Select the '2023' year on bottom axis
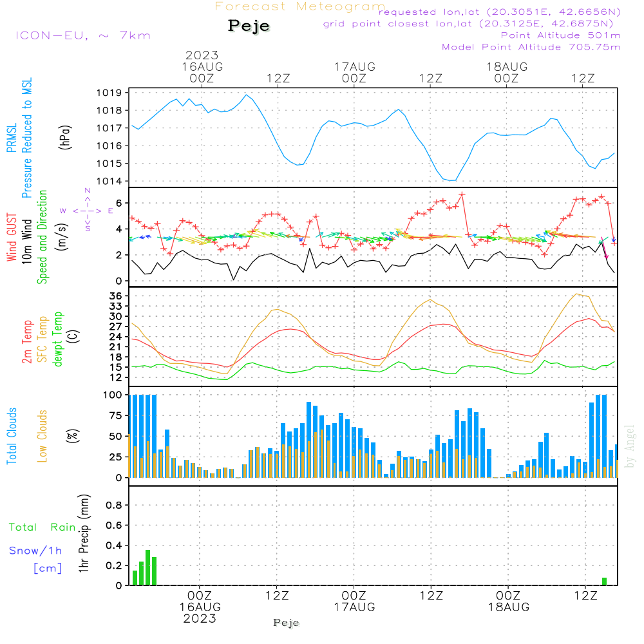The image size is (644, 644). pyautogui.click(x=200, y=618)
